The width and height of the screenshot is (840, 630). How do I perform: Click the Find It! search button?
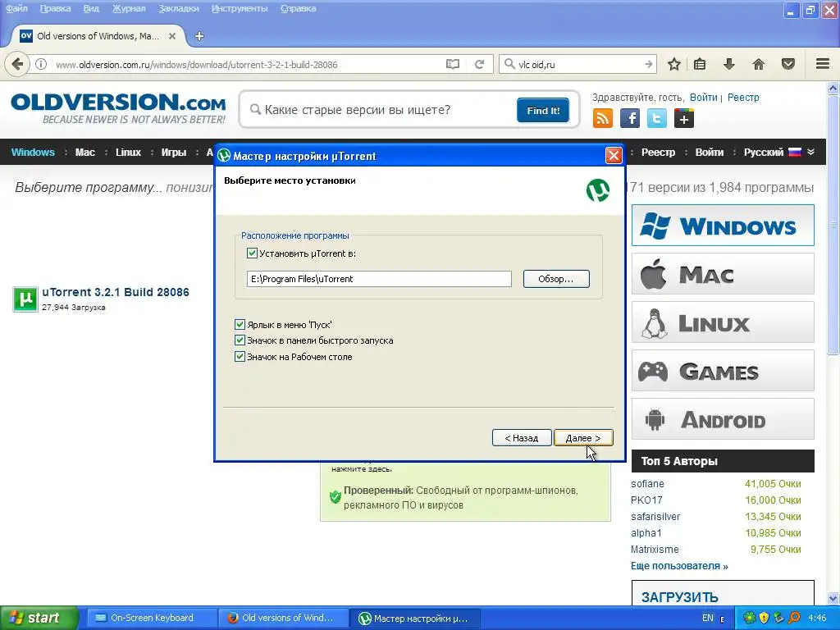click(543, 111)
